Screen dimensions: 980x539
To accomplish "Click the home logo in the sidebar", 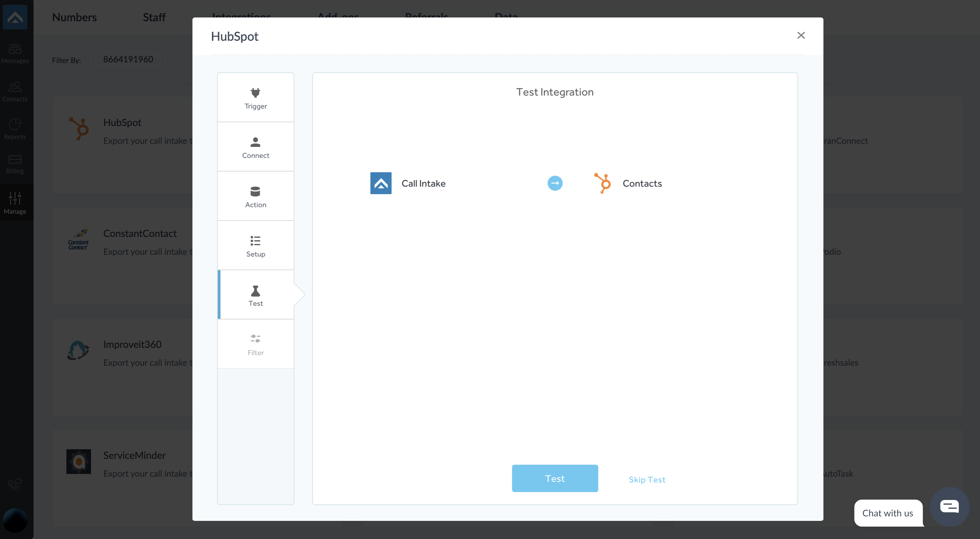I will point(15,17).
